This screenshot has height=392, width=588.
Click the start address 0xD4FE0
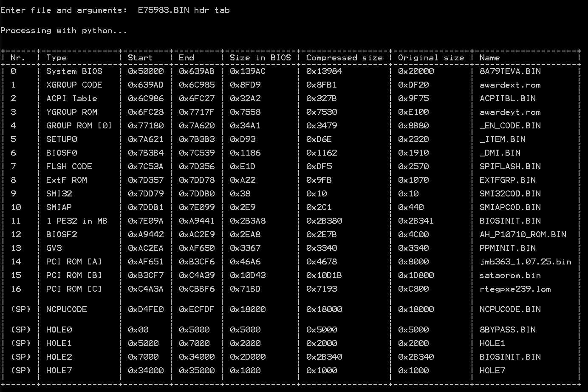click(x=146, y=310)
